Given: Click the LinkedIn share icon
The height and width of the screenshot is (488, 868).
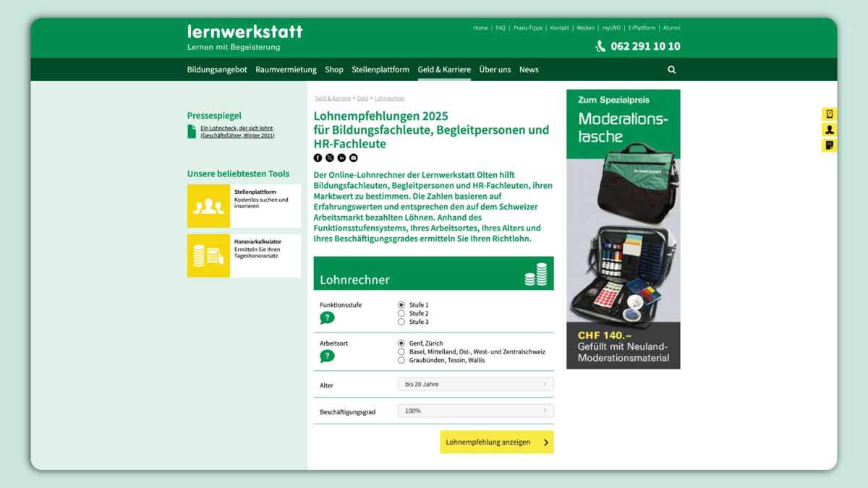Looking at the screenshot, I should point(341,158).
